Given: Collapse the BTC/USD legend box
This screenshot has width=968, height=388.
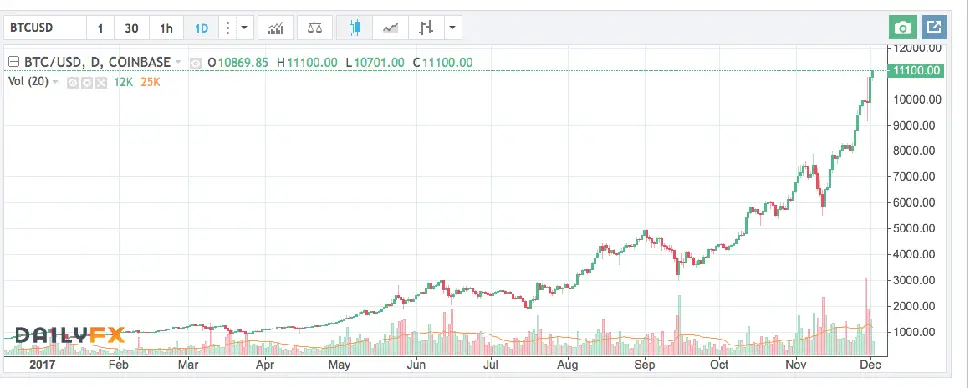Looking at the screenshot, I should pyautogui.click(x=14, y=62).
